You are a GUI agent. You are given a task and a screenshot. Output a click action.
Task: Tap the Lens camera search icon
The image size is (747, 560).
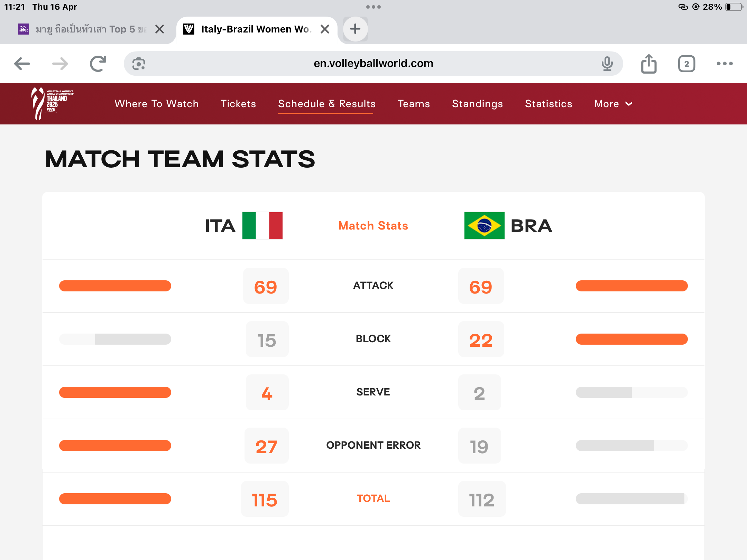[x=139, y=64]
